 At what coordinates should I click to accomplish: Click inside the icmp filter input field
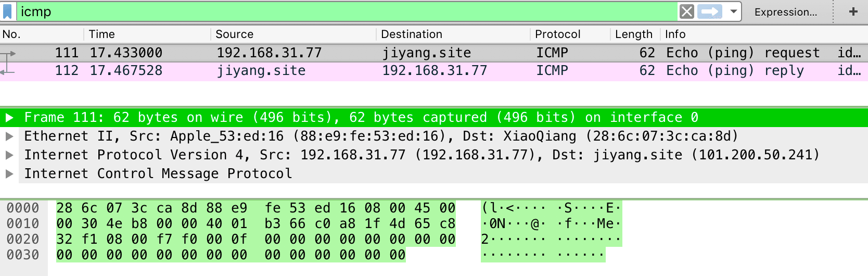pyautogui.click(x=346, y=11)
